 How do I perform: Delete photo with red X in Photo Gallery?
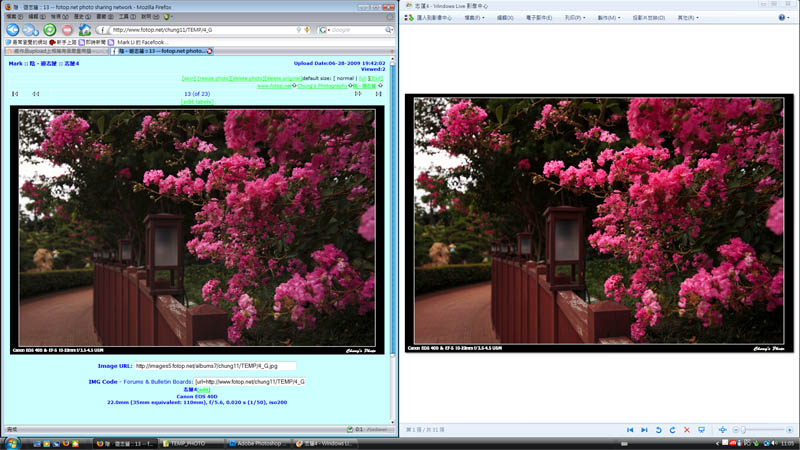coord(687,430)
